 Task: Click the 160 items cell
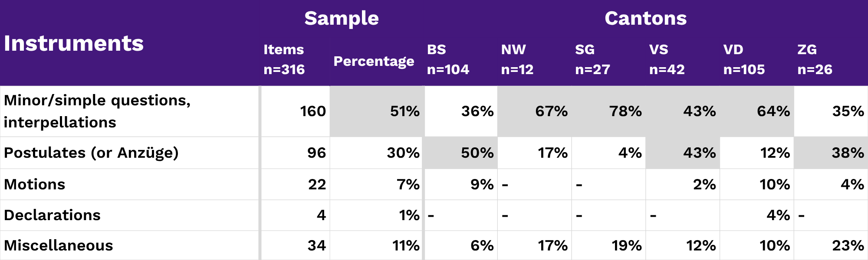click(x=312, y=111)
